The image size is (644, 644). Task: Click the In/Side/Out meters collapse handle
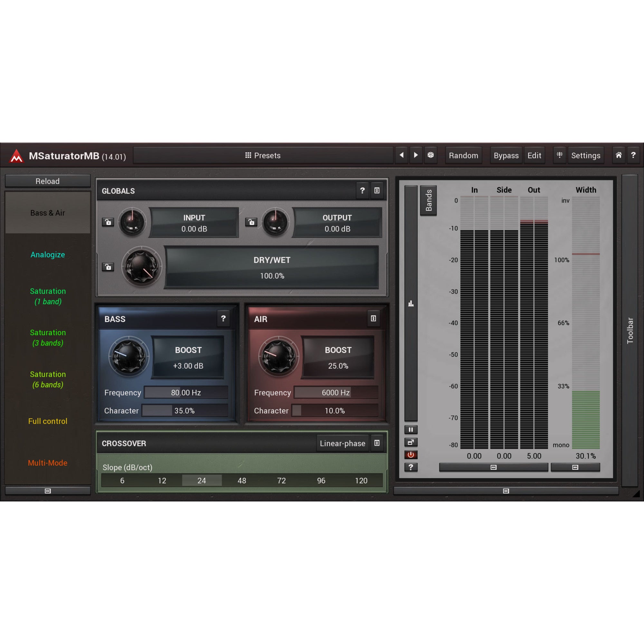(493, 467)
